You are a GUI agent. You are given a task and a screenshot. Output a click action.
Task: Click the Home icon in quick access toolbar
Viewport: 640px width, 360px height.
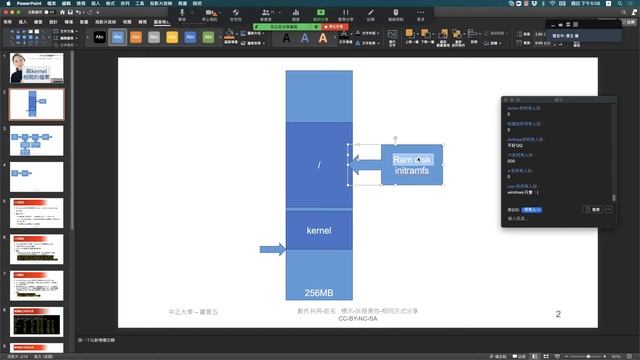point(62,12)
